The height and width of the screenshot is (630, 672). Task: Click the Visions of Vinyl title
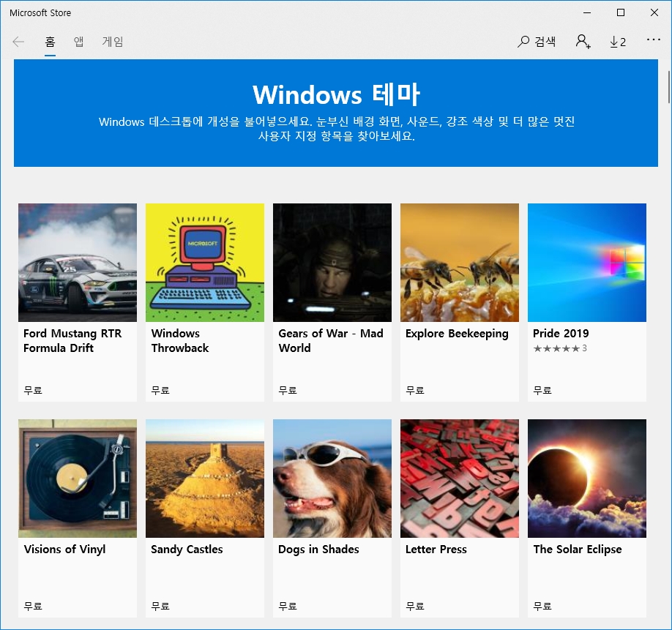pos(64,550)
